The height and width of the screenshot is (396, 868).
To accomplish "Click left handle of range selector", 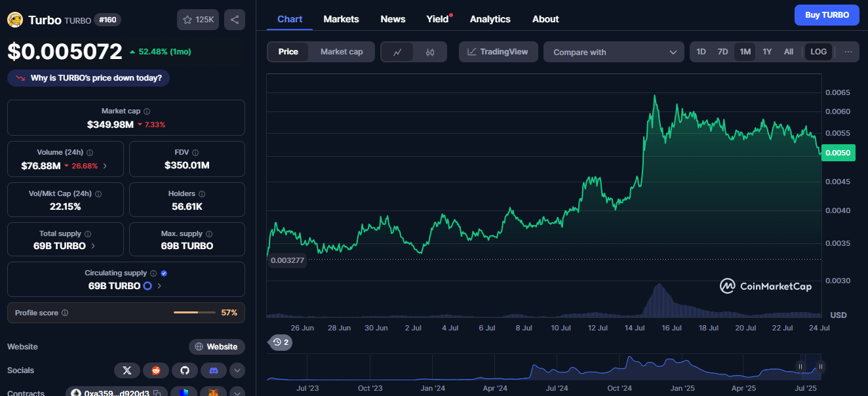I will click(800, 366).
